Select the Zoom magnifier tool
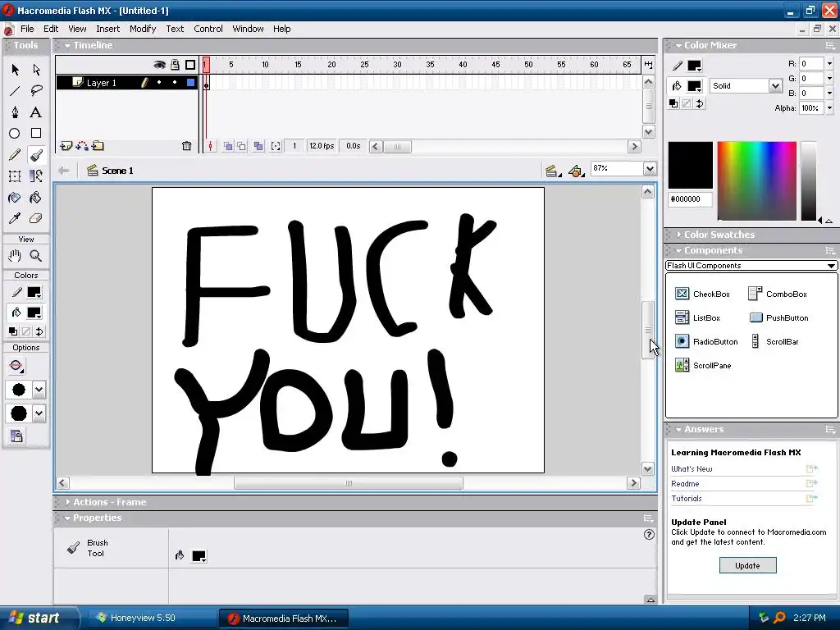 [x=36, y=256]
